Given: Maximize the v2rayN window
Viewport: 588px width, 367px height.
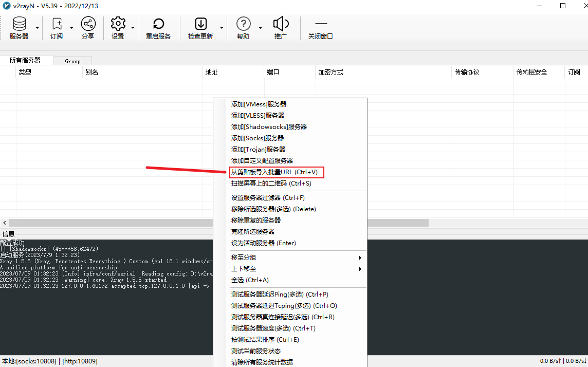Looking at the screenshot, I should (563, 6).
